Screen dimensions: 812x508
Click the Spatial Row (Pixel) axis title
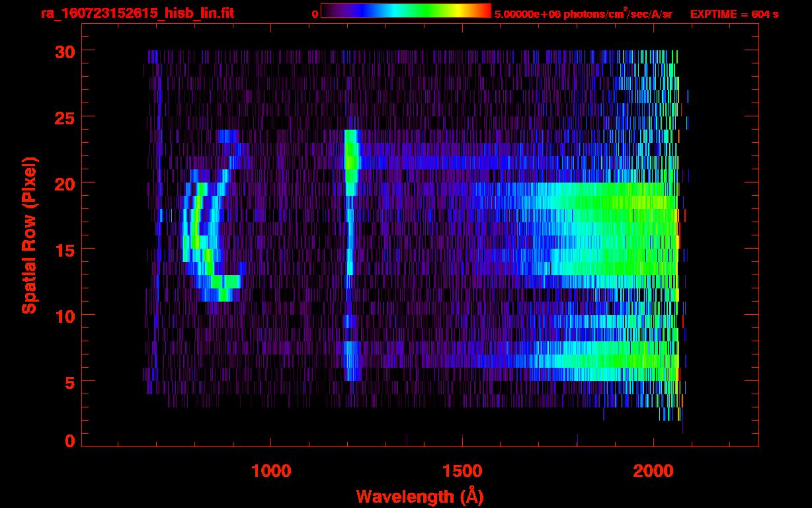tap(29, 235)
